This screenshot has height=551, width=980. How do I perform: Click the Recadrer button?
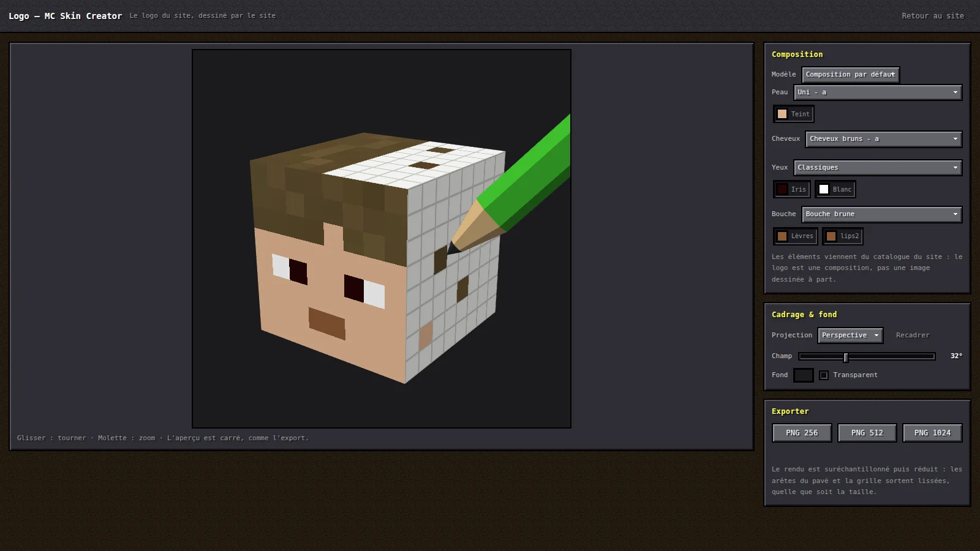pos(913,335)
